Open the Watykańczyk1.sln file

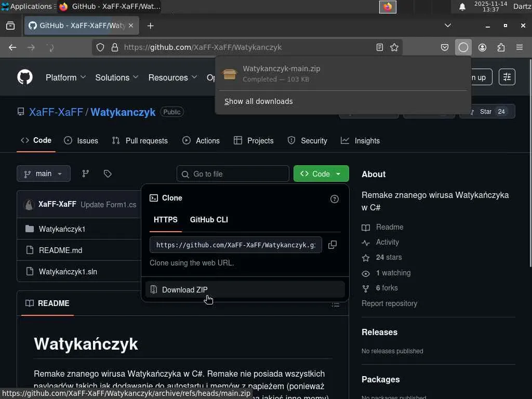(68, 272)
